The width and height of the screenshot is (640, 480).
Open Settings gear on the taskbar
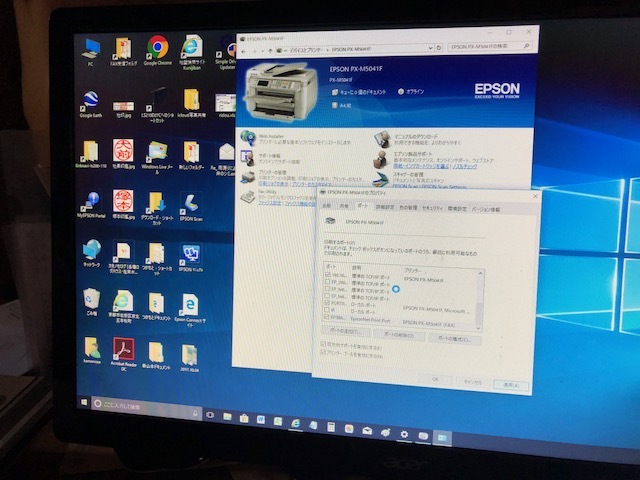point(404,434)
